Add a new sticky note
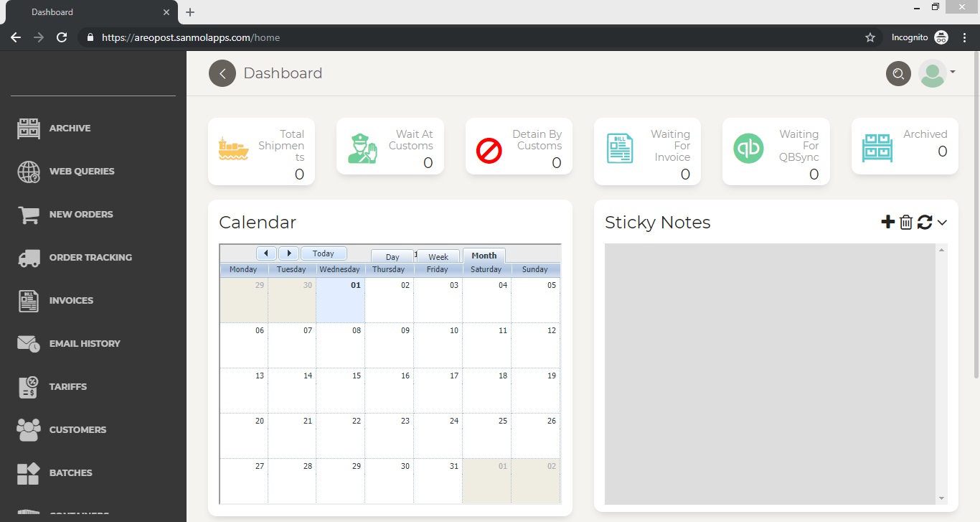The width and height of the screenshot is (980, 522). click(887, 222)
